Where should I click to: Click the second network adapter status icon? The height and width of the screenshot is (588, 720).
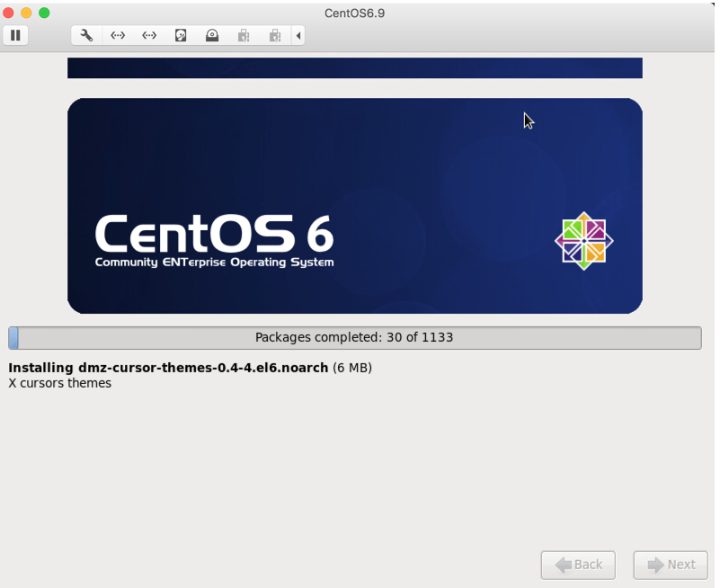pyautogui.click(x=149, y=35)
